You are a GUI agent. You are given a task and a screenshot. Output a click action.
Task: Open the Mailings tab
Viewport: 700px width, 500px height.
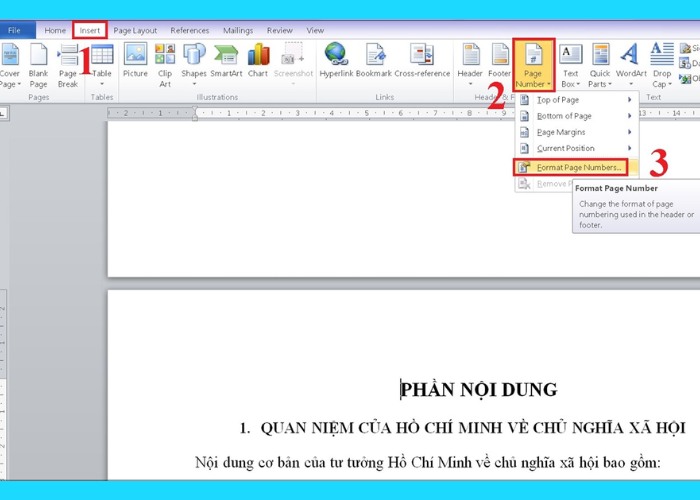click(x=238, y=30)
